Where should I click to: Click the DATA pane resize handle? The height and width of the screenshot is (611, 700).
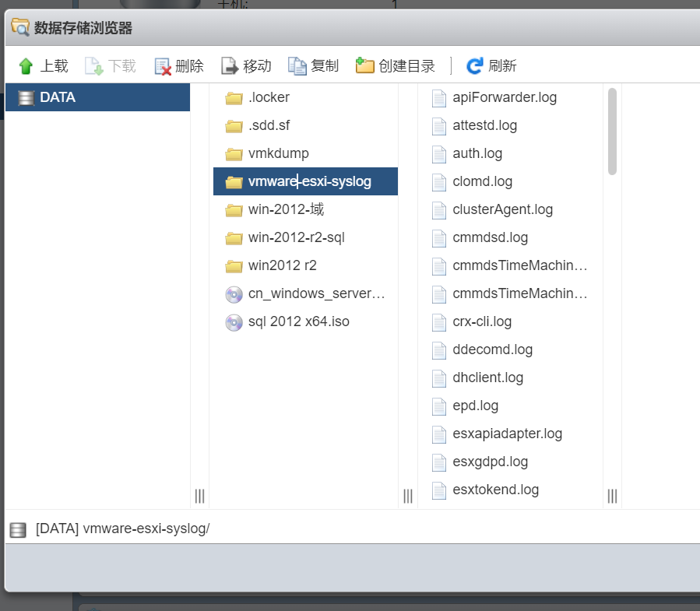point(199,496)
